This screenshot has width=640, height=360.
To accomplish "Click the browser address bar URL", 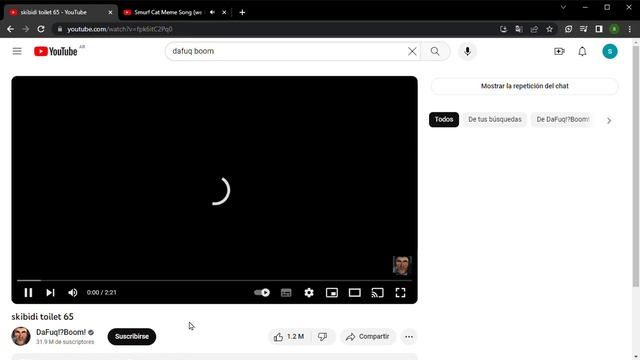I will coord(120,29).
